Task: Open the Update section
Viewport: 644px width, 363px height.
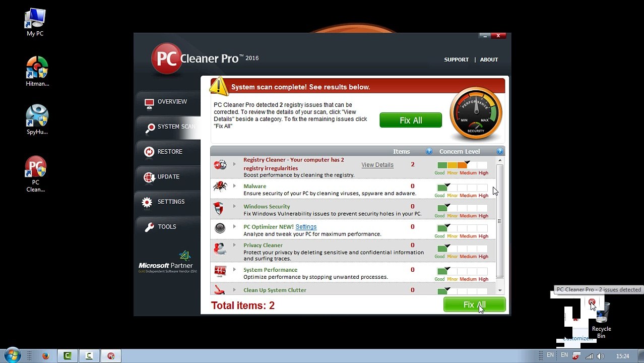Action: [168, 177]
